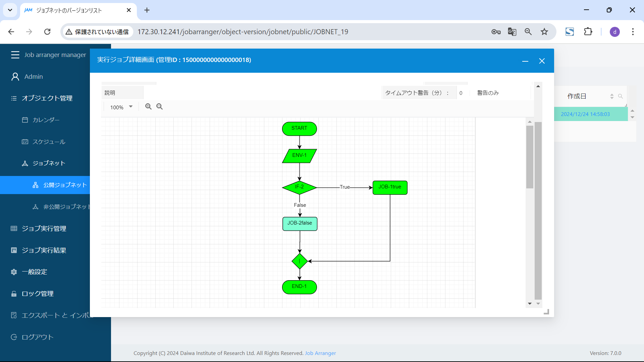Click the IF-2 condition diamond node
The image size is (644, 362).
[x=299, y=187]
